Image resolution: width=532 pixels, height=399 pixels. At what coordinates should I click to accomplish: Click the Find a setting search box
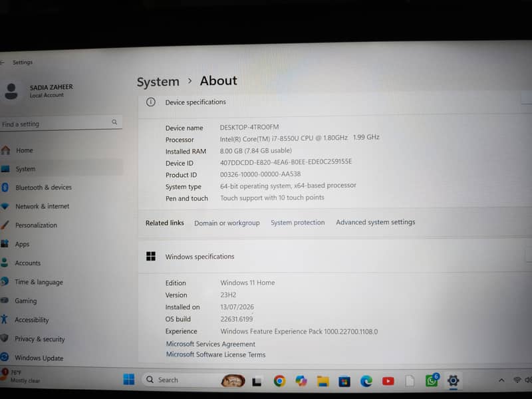click(x=61, y=123)
